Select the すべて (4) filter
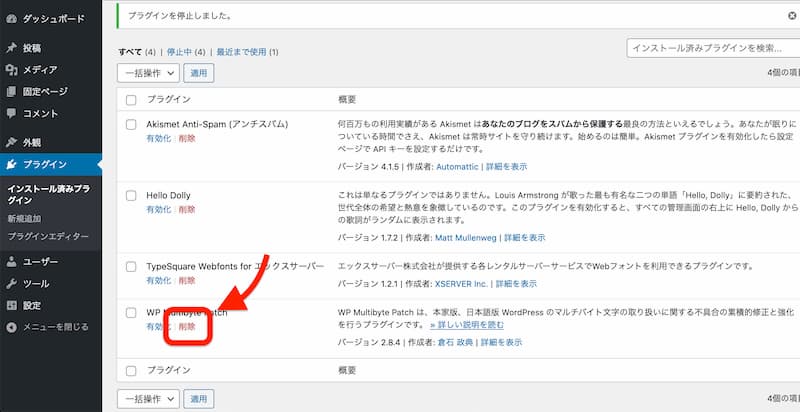This screenshot has width=800, height=412. [x=137, y=52]
